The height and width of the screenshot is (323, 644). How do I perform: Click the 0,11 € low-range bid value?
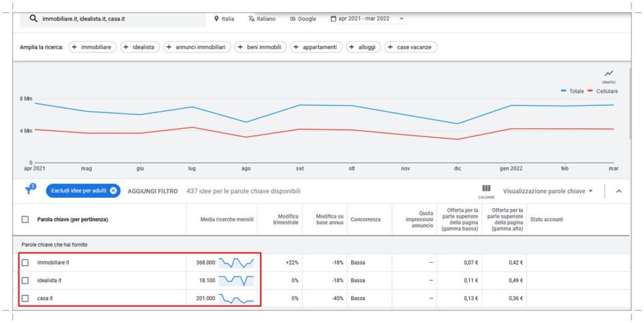click(x=471, y=281)
